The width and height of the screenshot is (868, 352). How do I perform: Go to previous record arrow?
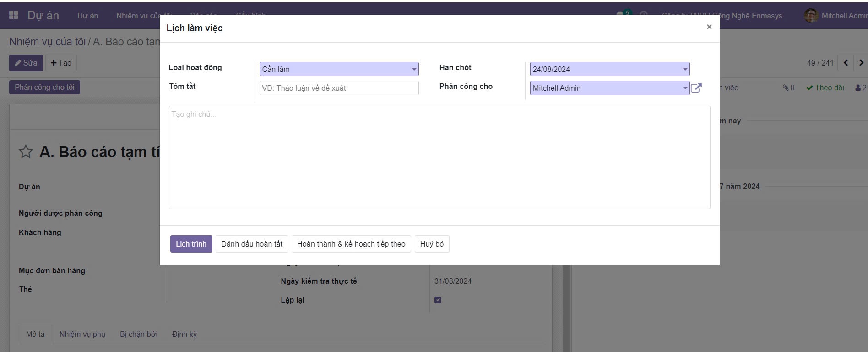tap(846, 63)
